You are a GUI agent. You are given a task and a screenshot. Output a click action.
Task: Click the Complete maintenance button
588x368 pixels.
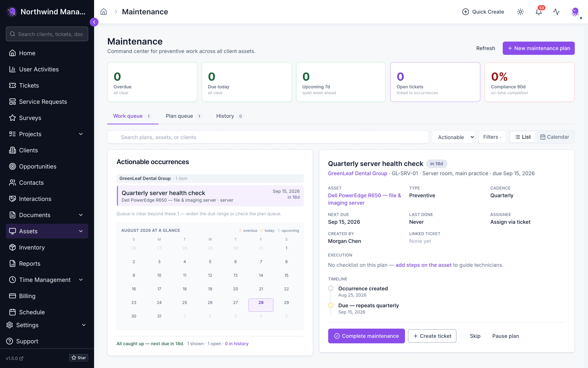[366, 336]
